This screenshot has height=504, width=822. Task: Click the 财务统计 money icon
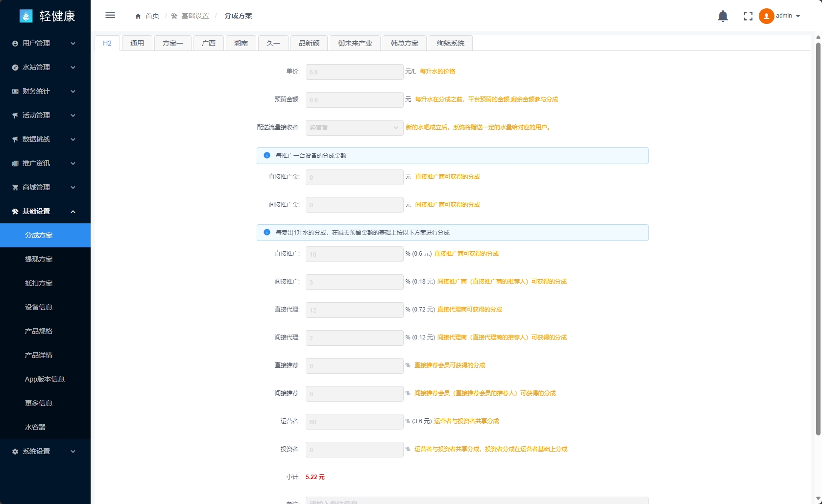pyautogui.click(x=15, y=92)
